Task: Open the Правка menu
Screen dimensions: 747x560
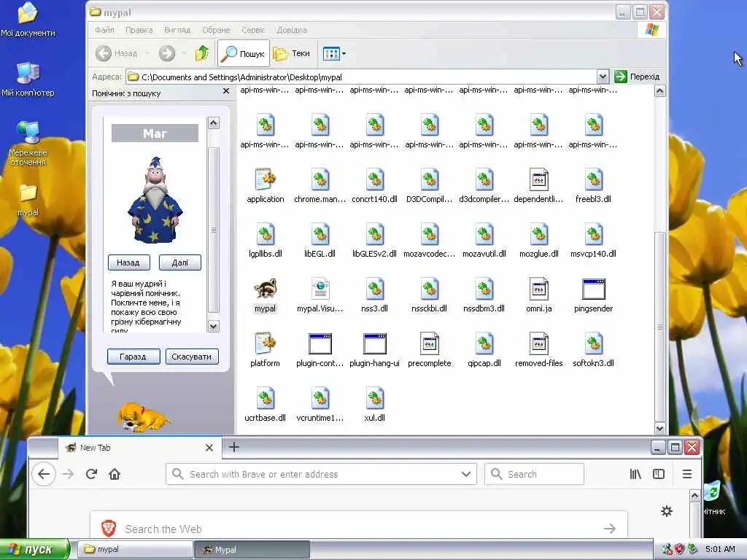Action: tap(139, 30)
